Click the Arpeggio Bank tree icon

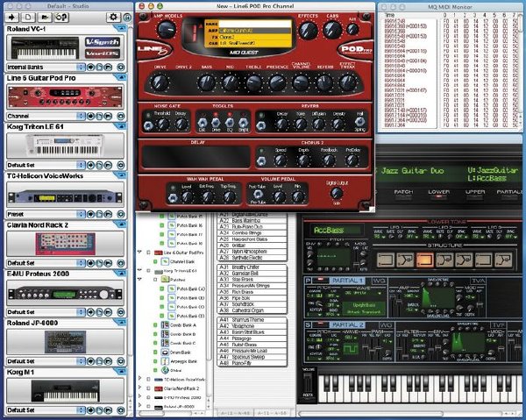[165, 361]
